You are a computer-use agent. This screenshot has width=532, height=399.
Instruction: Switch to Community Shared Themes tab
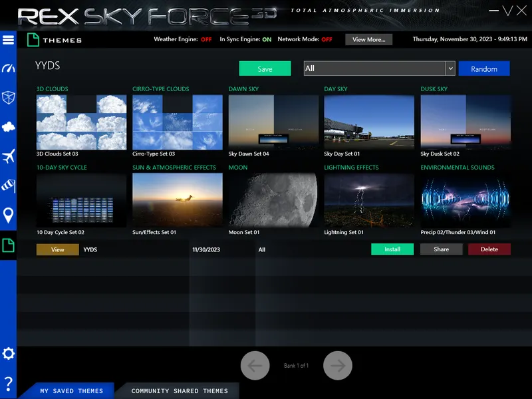click(180, 391)
